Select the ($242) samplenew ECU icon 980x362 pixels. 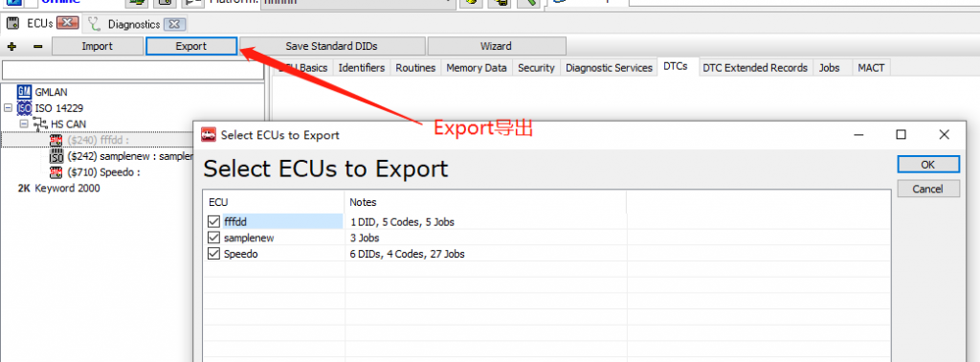[56, 156]
